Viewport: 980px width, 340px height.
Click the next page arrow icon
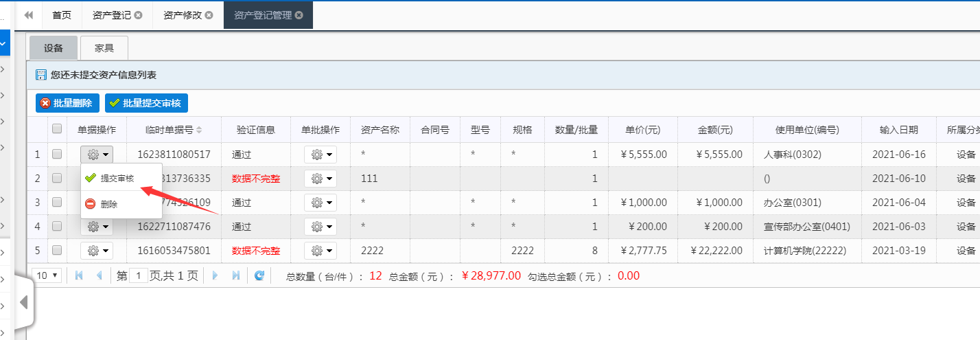click(x=215, y=275)
